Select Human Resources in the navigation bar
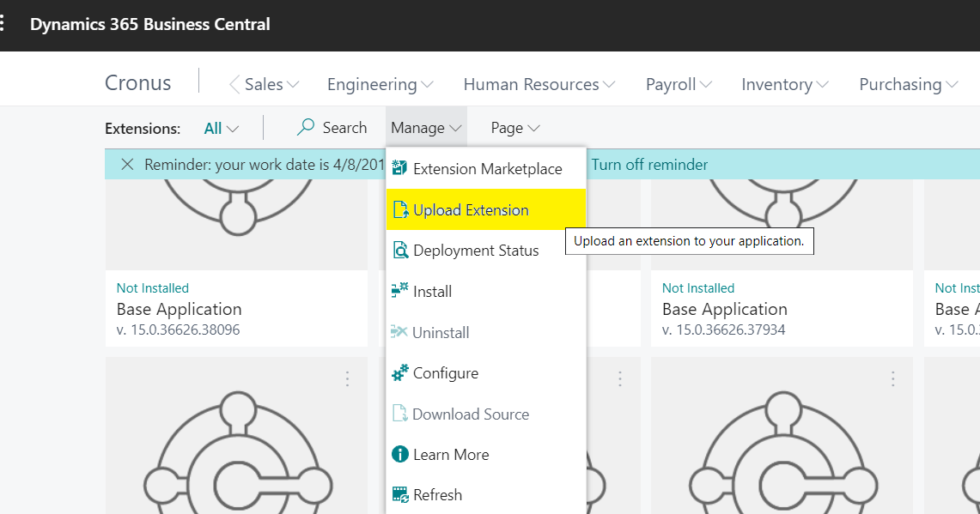 click(x=539, y=84)
